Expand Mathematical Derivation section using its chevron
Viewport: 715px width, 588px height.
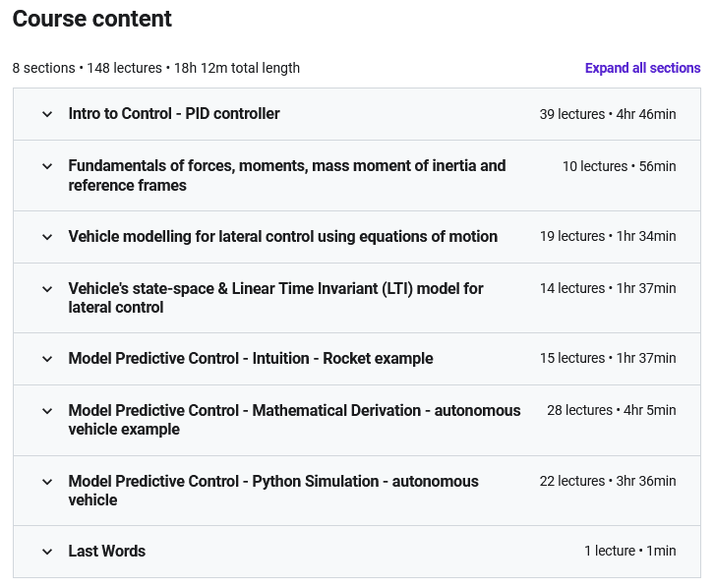click(47, 411)
